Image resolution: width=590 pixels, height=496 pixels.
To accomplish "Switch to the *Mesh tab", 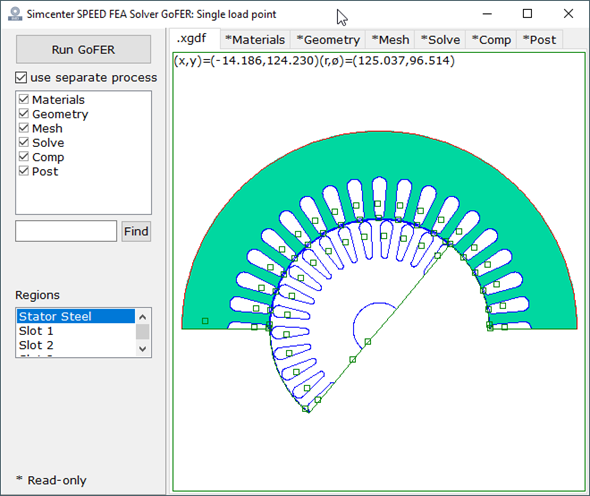I will [x=390, y=40].
